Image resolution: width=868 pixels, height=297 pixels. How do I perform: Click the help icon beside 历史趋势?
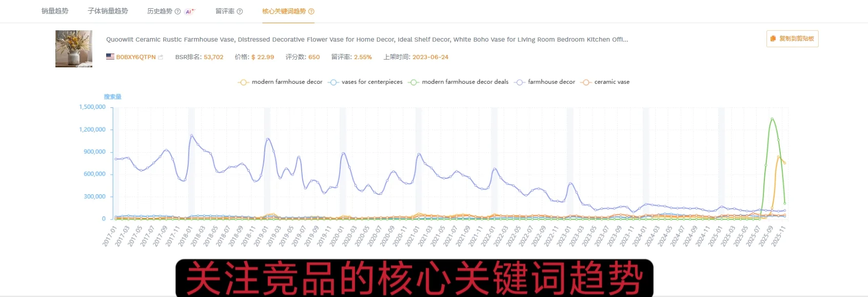[x=177, y=11]
